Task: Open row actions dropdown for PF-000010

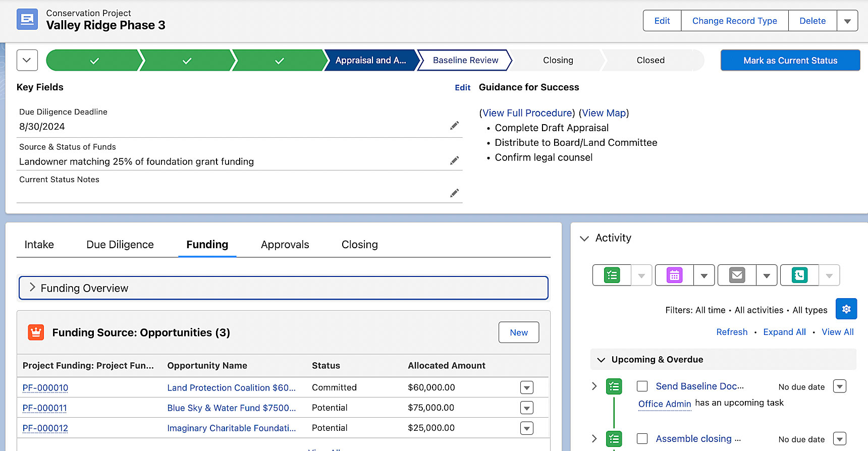Action: pos(526,388)
